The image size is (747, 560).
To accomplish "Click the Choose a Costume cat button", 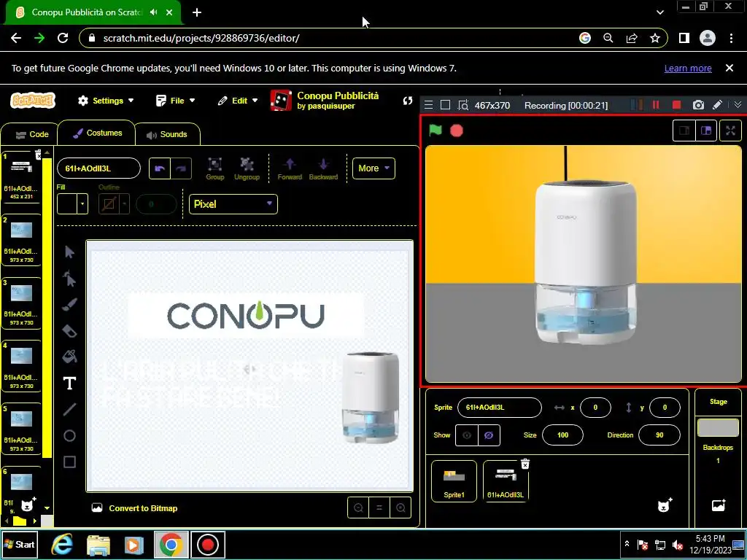I will pos(28,505).
